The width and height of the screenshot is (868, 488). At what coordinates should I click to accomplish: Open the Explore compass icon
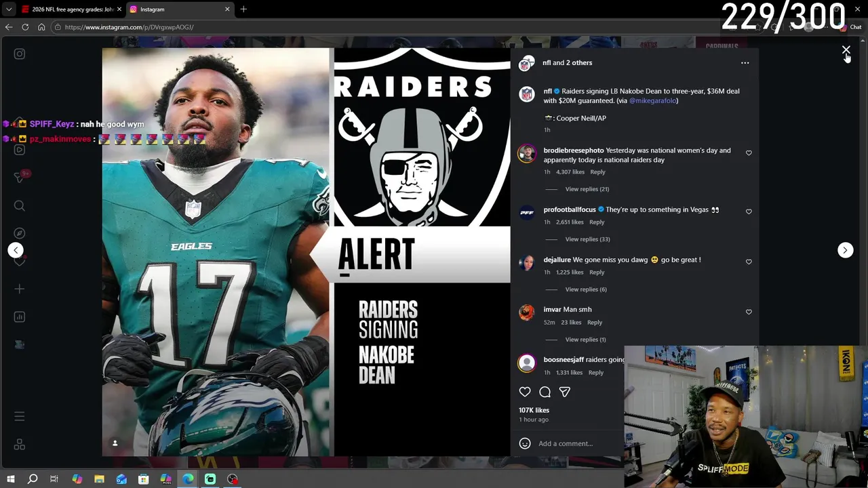(20, 233)
